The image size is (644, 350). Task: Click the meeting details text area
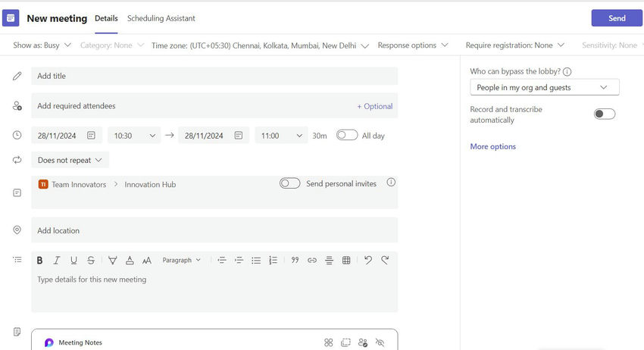214,291
